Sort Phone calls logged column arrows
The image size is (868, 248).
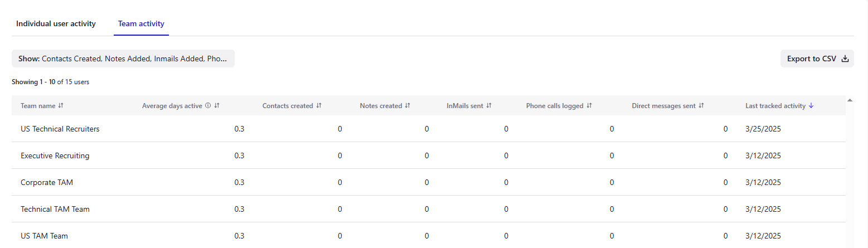[x=589, y=106]
